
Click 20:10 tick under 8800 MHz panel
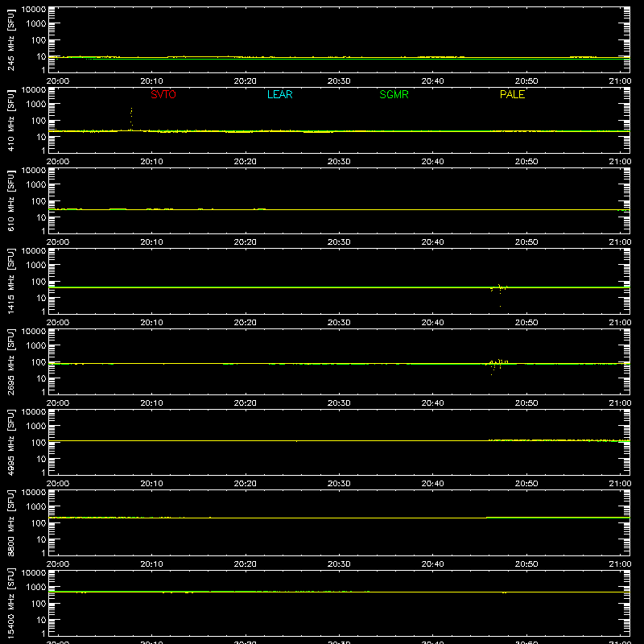point(151,564)
